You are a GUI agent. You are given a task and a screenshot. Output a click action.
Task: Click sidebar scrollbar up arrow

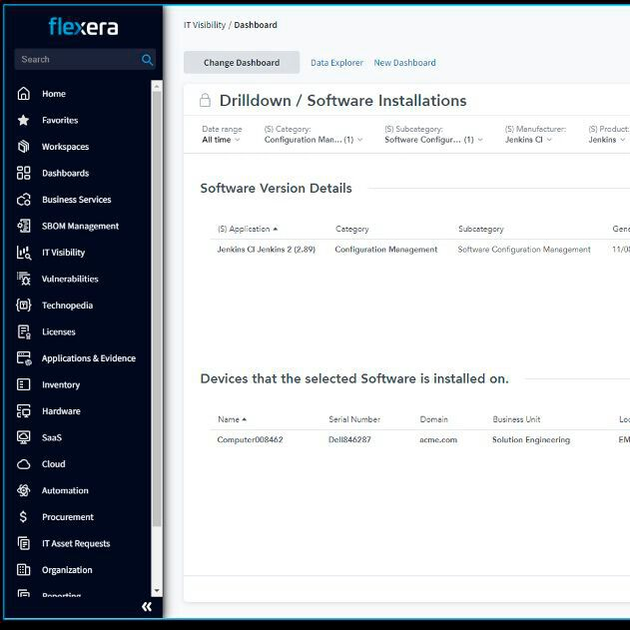coord(157,86)
